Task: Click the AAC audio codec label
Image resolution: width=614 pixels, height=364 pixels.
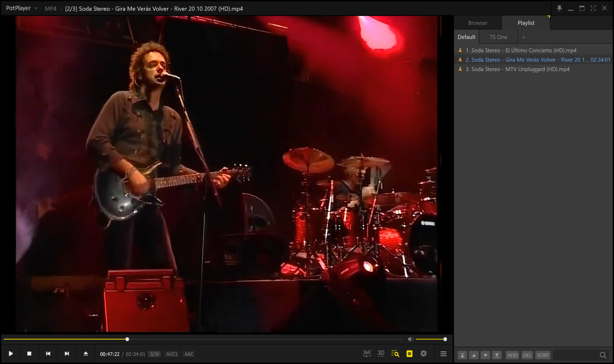Action: tap(189, 354)
